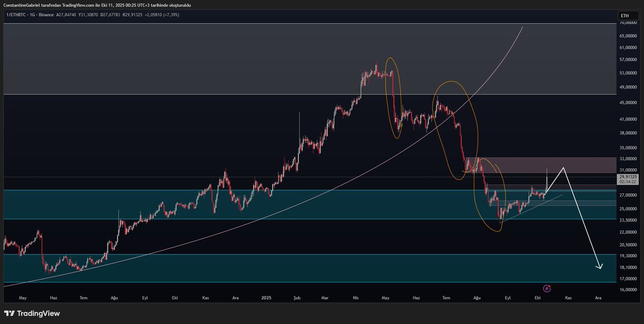Click the 2025 label on time axis
Screen dimensions: 644x324
tap(267, 297)
